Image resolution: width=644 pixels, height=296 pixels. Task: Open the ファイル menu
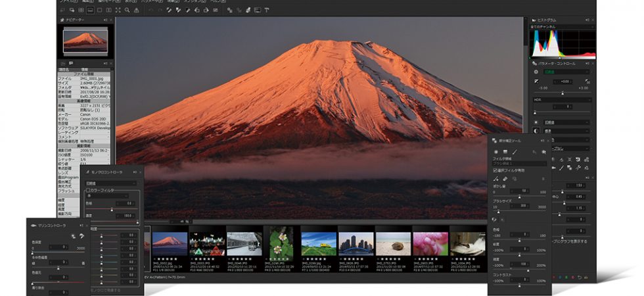(68, 1)
